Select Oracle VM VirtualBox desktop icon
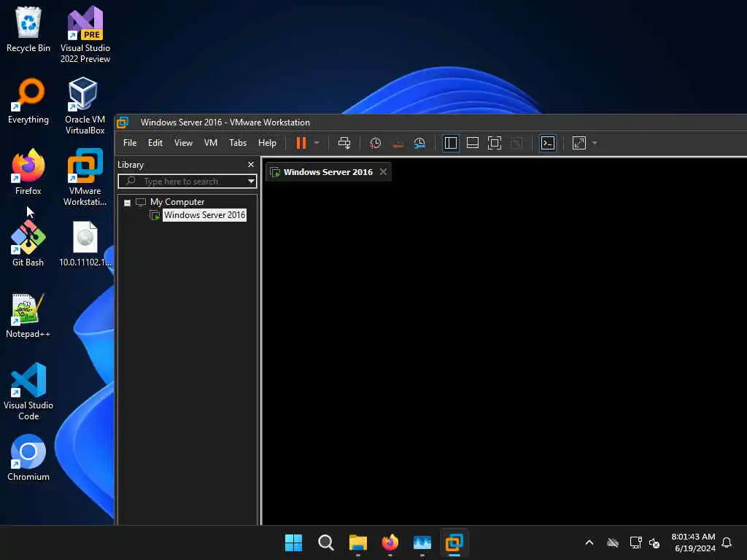 pyautogui.click(x=85, y=106)
